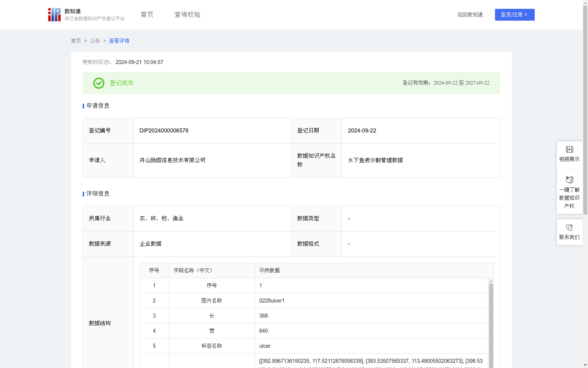Click the 数知通 logo icon
Screen dimensions: 588x368
click(x=54, y=14)
